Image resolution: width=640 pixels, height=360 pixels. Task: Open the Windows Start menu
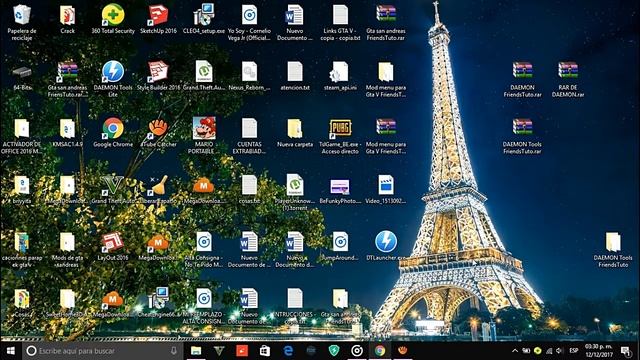click(x=11, y=351)
